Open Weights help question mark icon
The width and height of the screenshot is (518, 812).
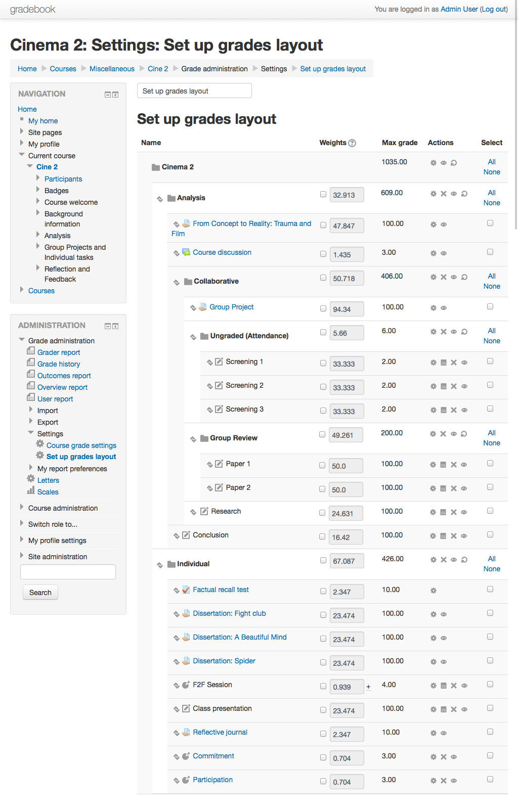point(353,143)
